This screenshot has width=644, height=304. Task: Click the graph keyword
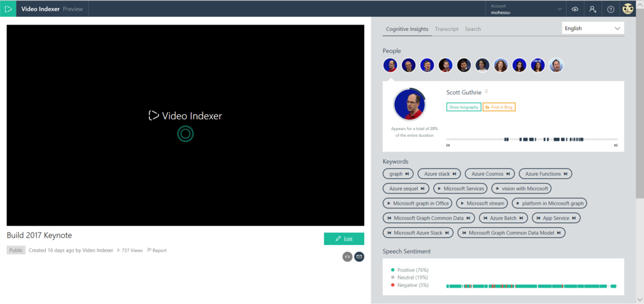(399, 174)
